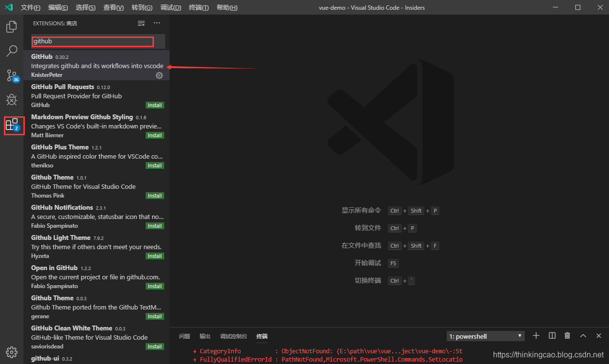Add a new terminal with plus icon
Screen dimensions: 609x364
pyautogui.click(x=536, y=336)
